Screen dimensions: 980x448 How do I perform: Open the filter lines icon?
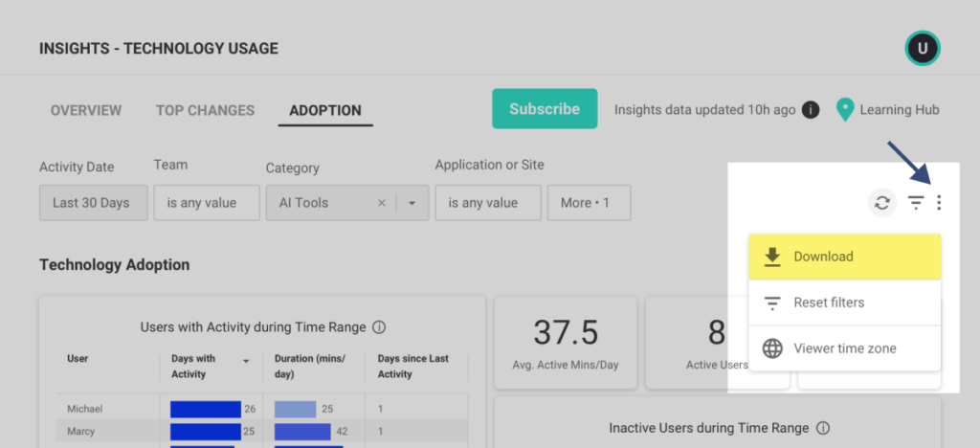coord(916,203)
